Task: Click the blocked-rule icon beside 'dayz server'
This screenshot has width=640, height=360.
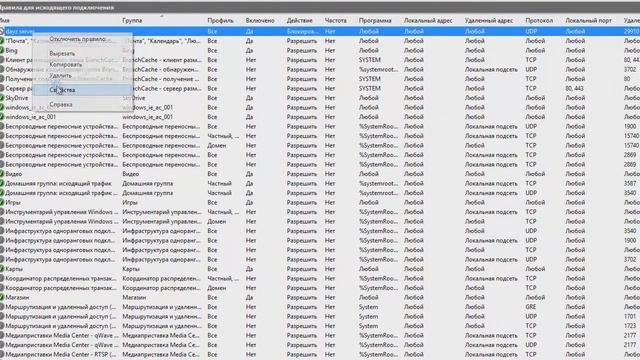Action: [2, 31]
